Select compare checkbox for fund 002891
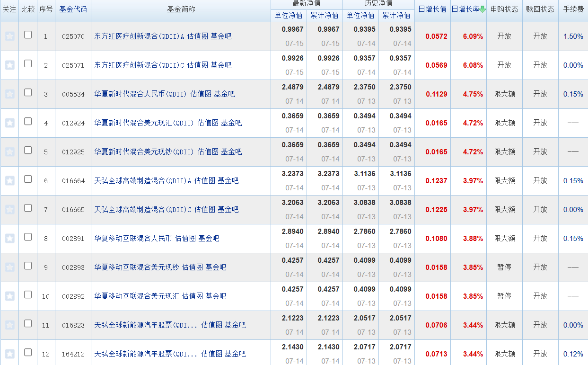The height and width of the screenshot is (365, 588). coord(28,237)
